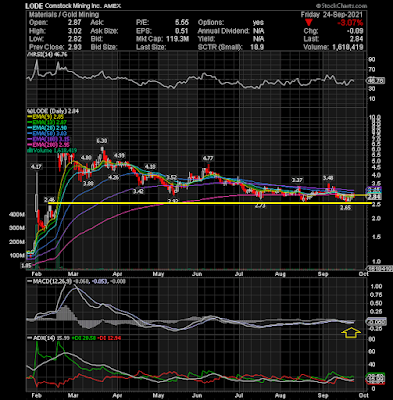Click the cyan EMA legend entry at 2.90
The width and height of the screenshot is (393, 400).
[47, 128]
